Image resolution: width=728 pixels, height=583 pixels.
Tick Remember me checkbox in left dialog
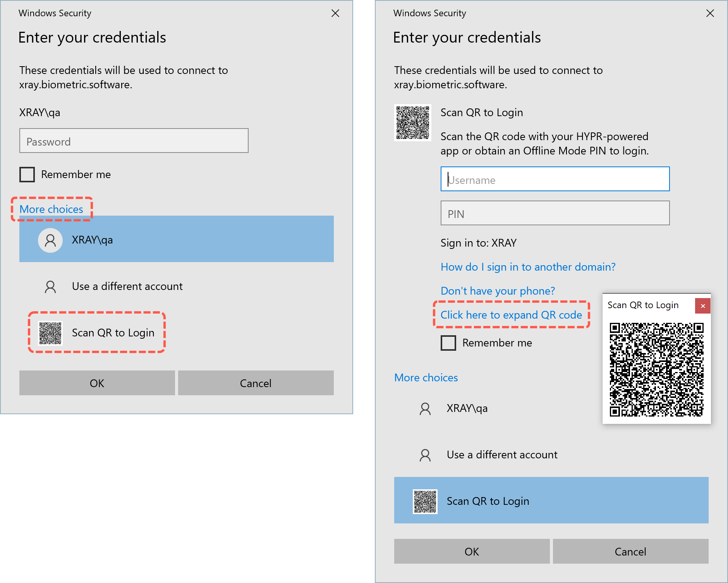tap(27, 175)
